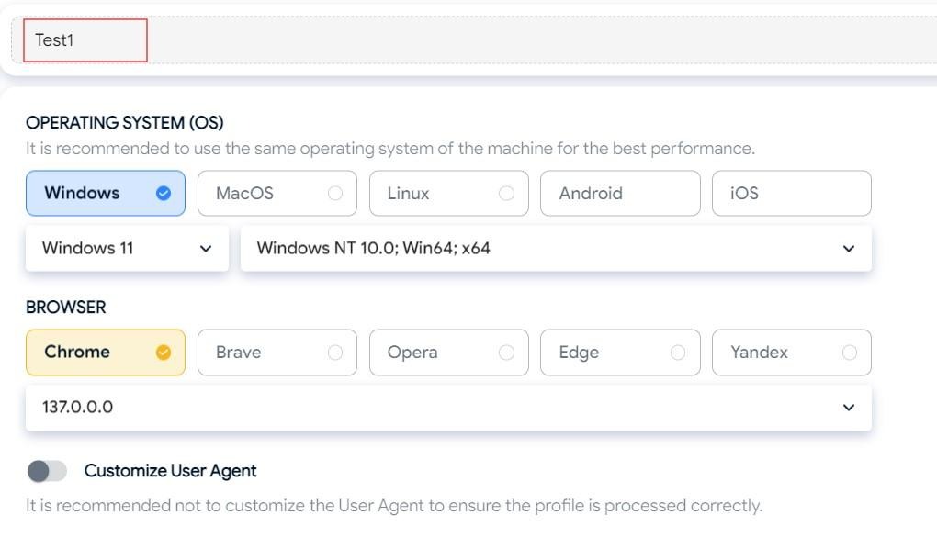Click the chevron arrow on Win64 platform row

pyautogui.click(x=849, y=249)
